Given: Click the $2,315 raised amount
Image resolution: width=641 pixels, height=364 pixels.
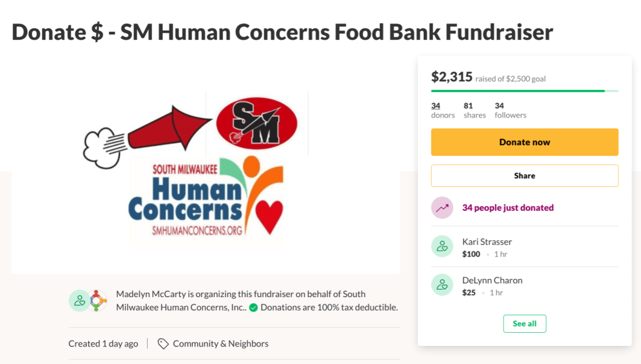Looking at the screenshot, I should point(451,77).
